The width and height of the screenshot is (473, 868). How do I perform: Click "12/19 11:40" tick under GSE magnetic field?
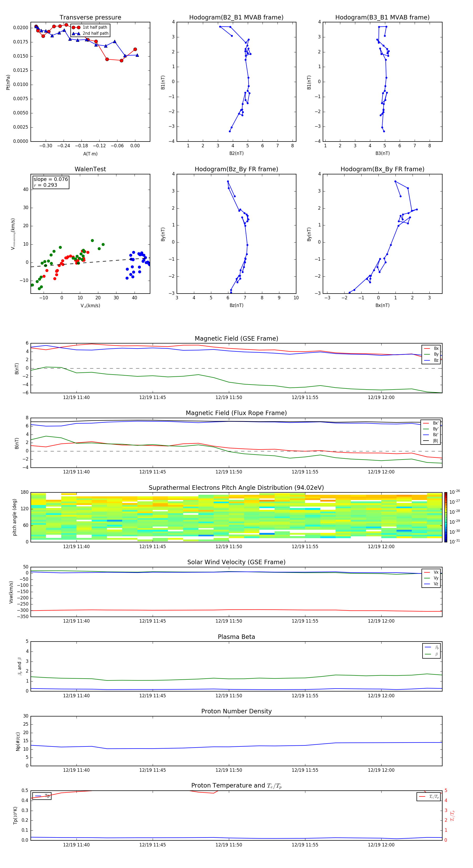click(x=76, y=397)
